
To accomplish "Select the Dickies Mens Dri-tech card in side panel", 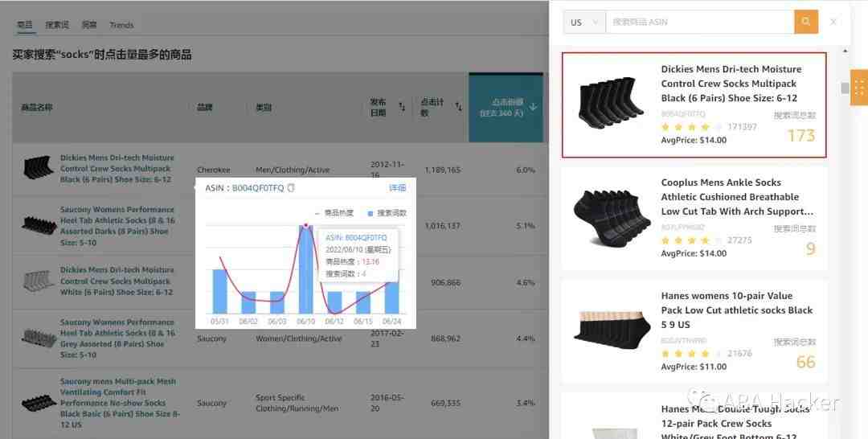I will [x=694, y=105].
